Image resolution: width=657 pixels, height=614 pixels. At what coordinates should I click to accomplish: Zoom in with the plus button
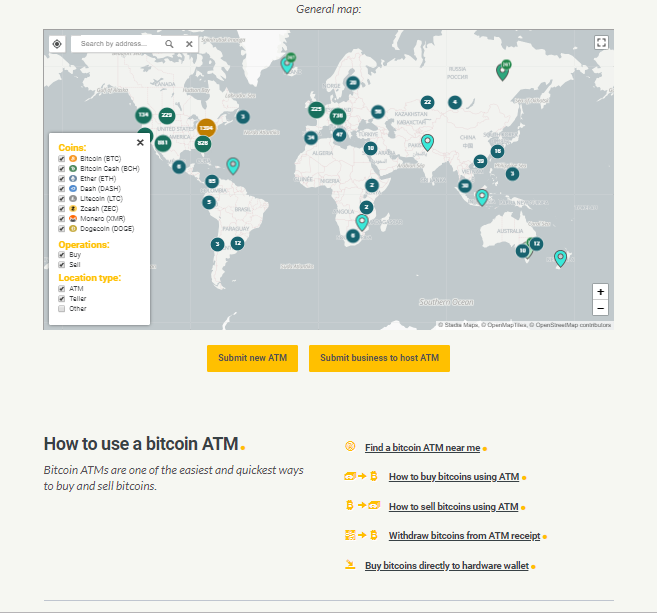(600, 292)
